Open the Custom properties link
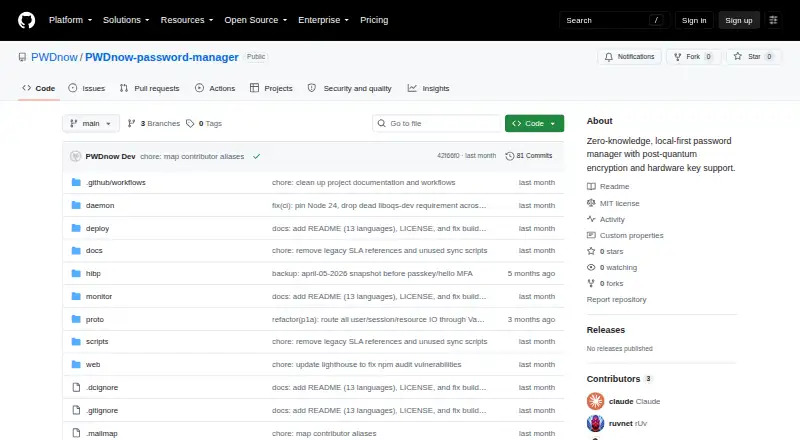The height and width of the screenshot is (440, 800). [x=626, y=235]
